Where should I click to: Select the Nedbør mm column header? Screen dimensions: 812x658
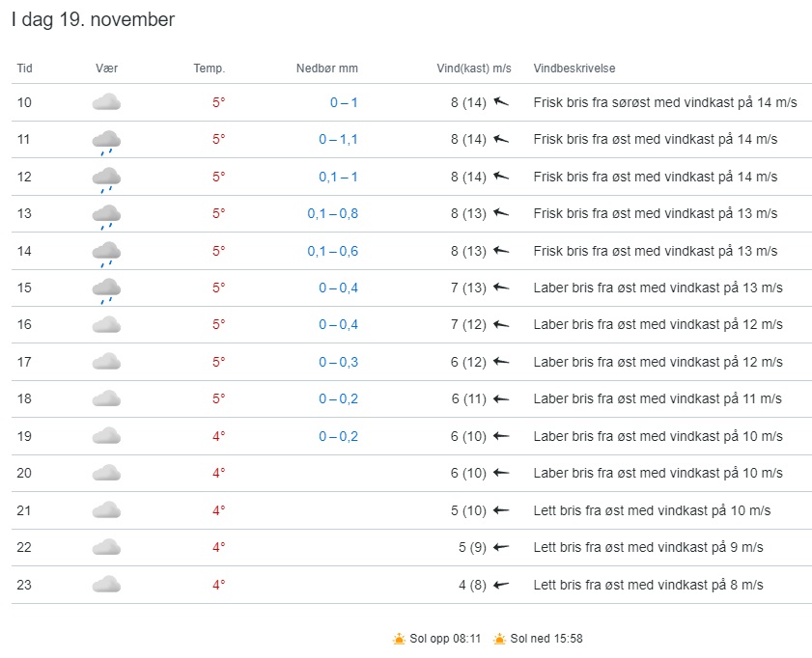(326, 69)
